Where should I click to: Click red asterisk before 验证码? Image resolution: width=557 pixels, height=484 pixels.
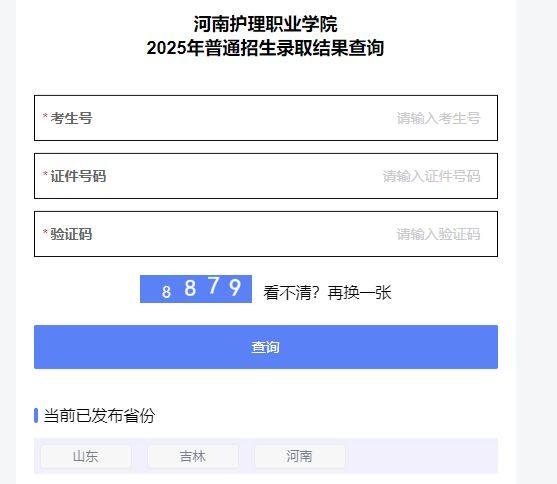(x=45, y=232)
